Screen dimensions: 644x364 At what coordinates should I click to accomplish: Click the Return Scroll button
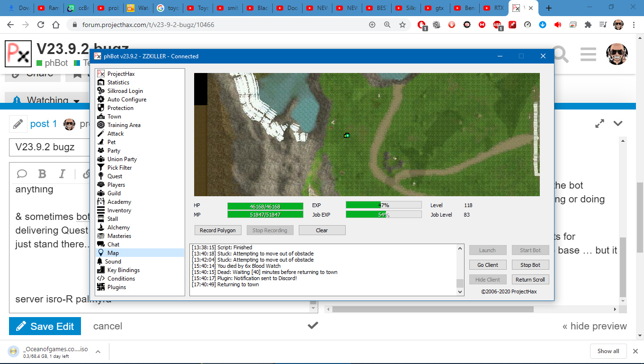530,280
